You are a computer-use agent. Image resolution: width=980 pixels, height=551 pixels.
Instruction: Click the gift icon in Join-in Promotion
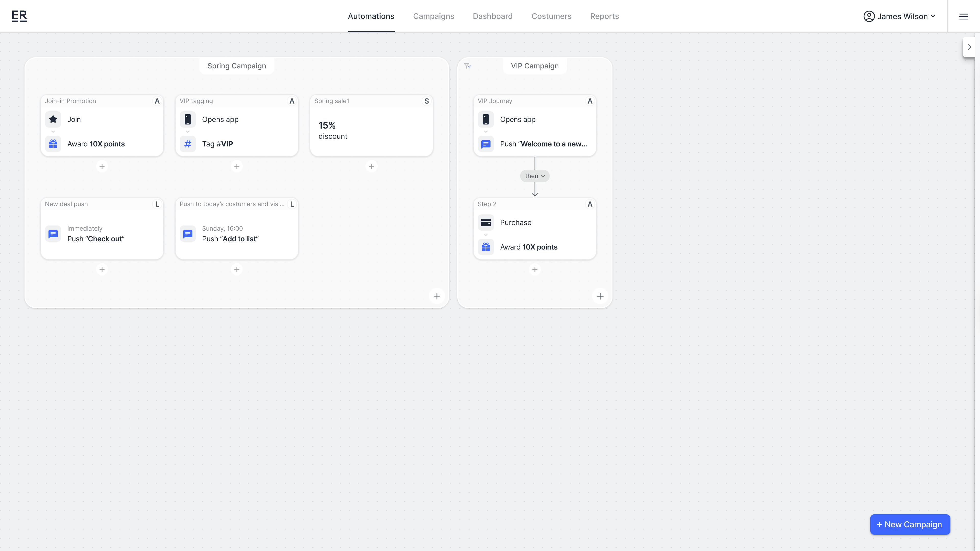[x=53, y=144]
